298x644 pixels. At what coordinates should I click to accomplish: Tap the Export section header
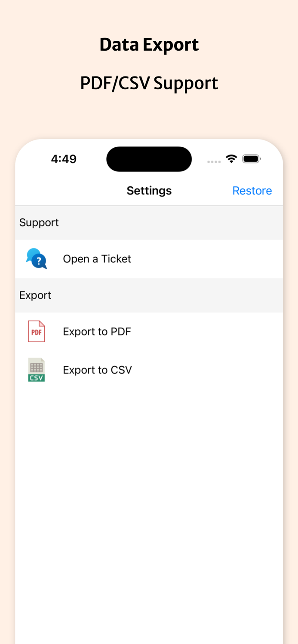coord(35,295)
